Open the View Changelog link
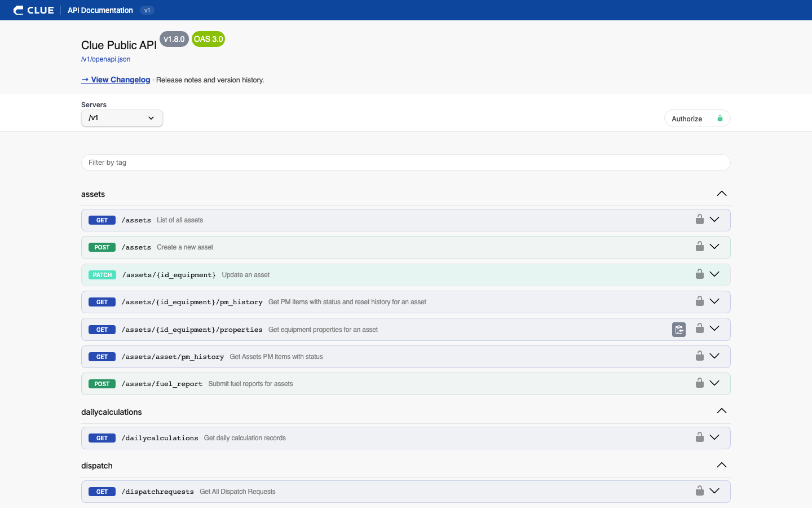This screenshot has height=508, width=812. pyautogui.click(x=116, y=80)
